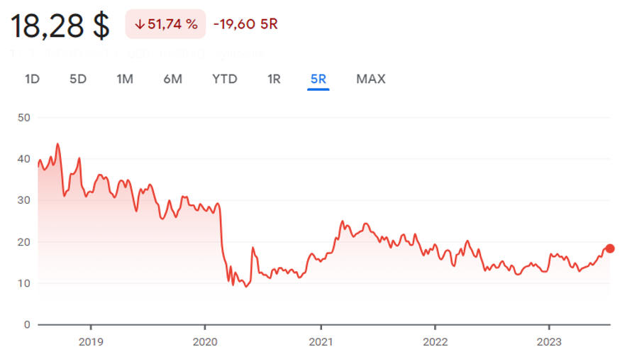Screen dimensions: 644x362
Task: Open the 6M time range
Action: [172, 79]
